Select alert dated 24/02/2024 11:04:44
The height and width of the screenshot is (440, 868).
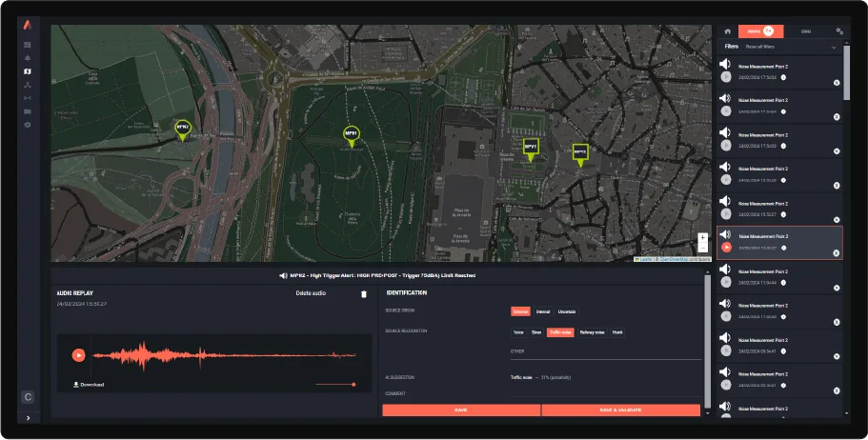(x=780, y=277)
